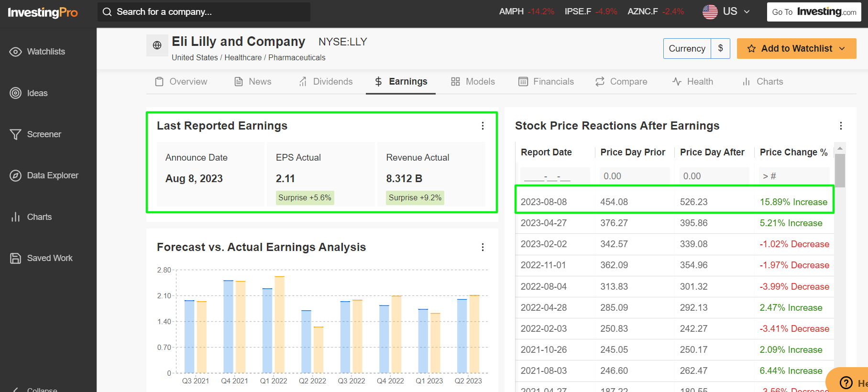Sort by Price Change % column header
The image size is (868, 392).
(793, 152)
